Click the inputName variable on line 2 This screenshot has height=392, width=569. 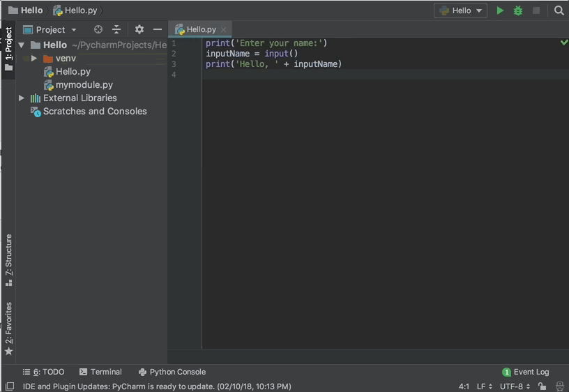[x=228, y=54]
